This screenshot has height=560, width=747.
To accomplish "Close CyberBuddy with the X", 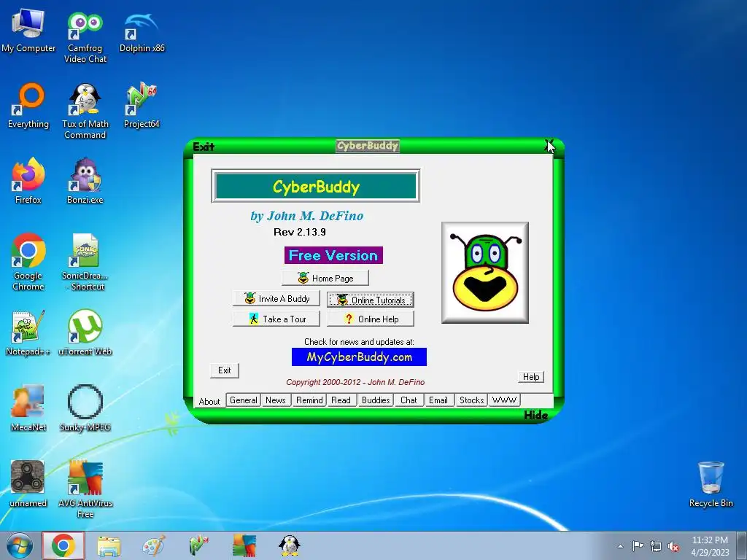I will [x=549, y=145].
